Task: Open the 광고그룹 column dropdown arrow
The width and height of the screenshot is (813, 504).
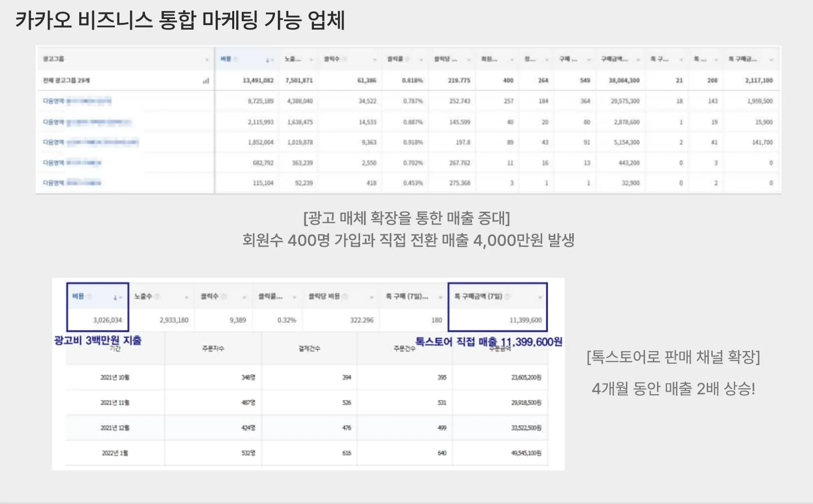Action: point(207,60)
